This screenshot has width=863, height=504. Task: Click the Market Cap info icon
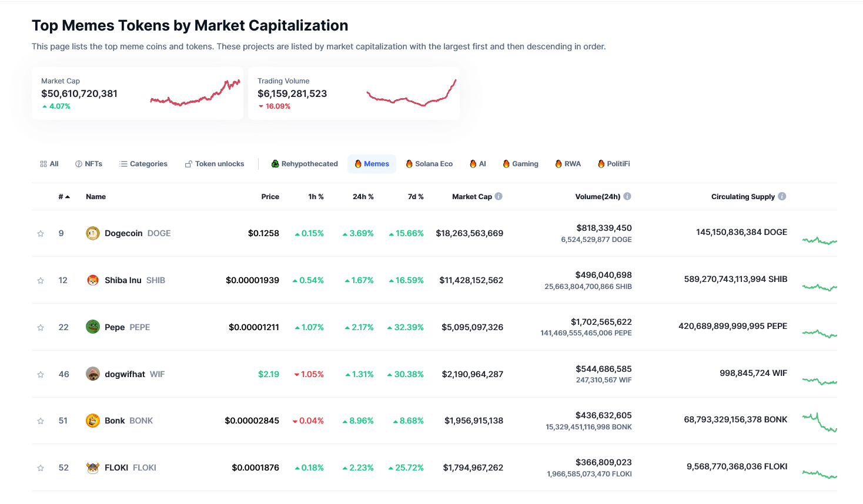tap(499, 196)
